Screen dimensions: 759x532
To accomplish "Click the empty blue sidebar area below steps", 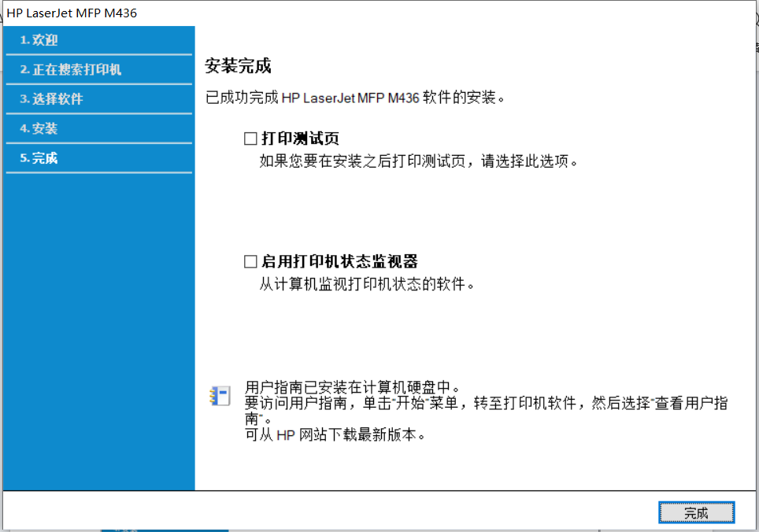I will (x=98, y=331).
